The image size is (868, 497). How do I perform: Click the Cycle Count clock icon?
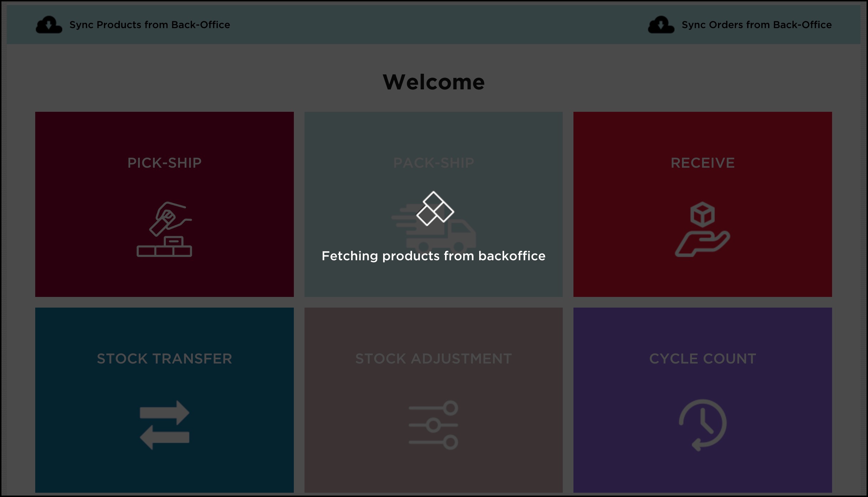(x=702, y=425)
